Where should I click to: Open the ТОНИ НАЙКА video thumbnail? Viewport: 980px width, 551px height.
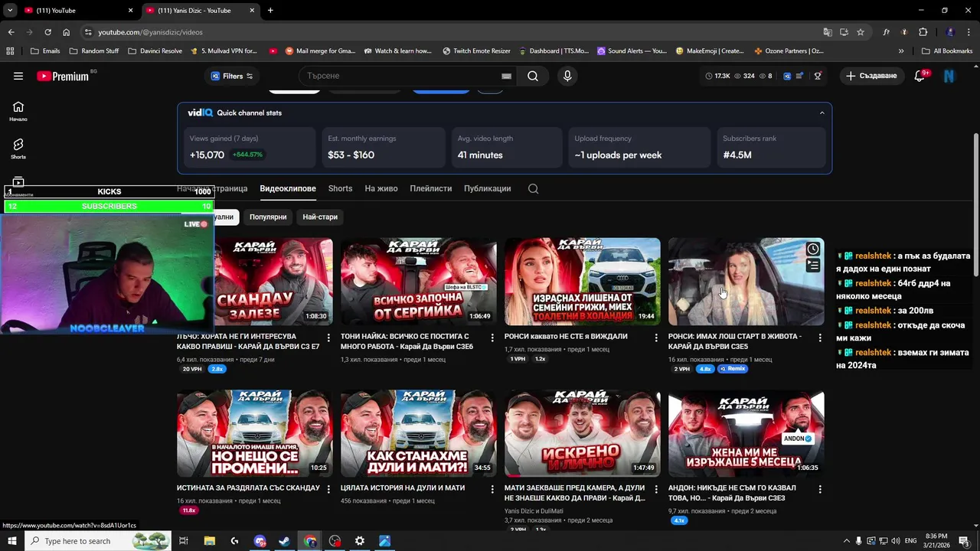pos(419,282)
